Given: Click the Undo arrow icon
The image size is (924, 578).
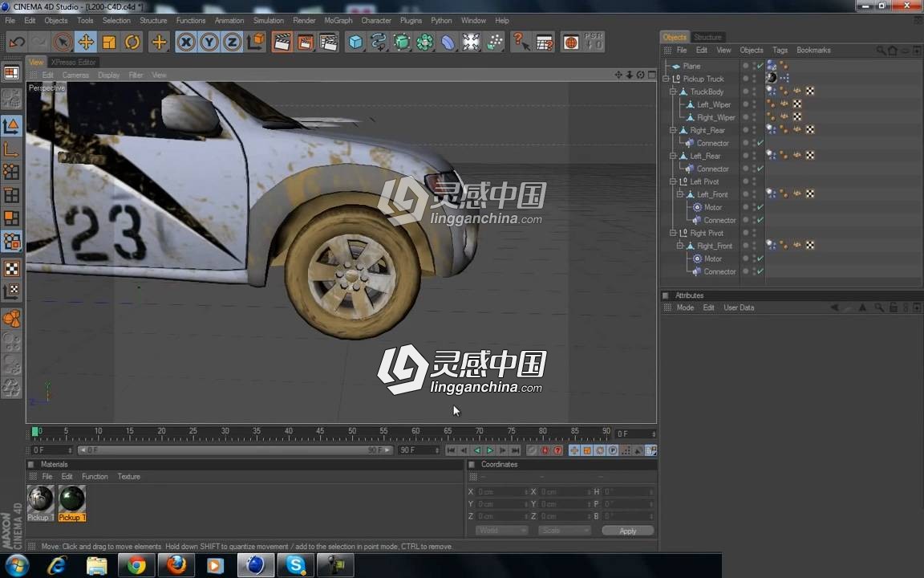Looking at the screenshot, I should click(17, 42).
